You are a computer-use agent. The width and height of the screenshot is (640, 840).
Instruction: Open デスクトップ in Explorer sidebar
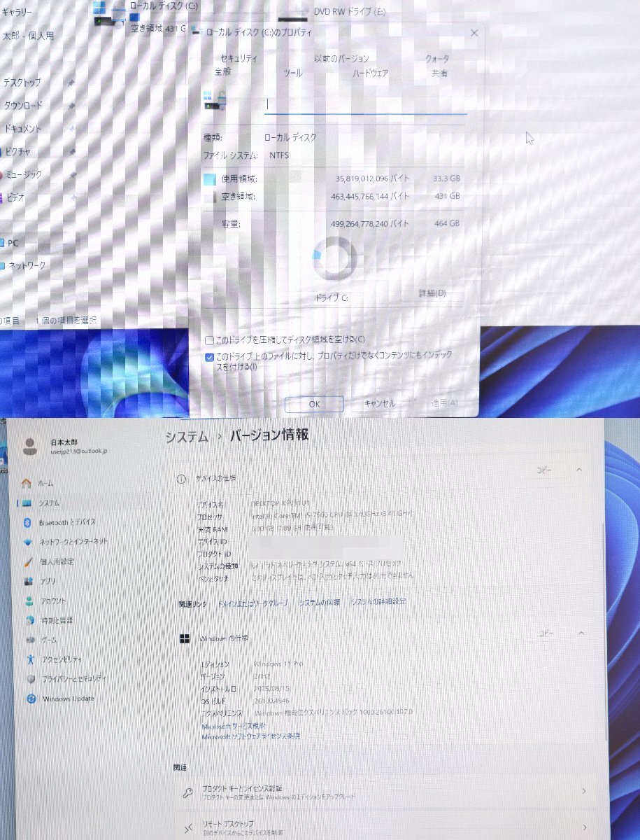point(22,83)
